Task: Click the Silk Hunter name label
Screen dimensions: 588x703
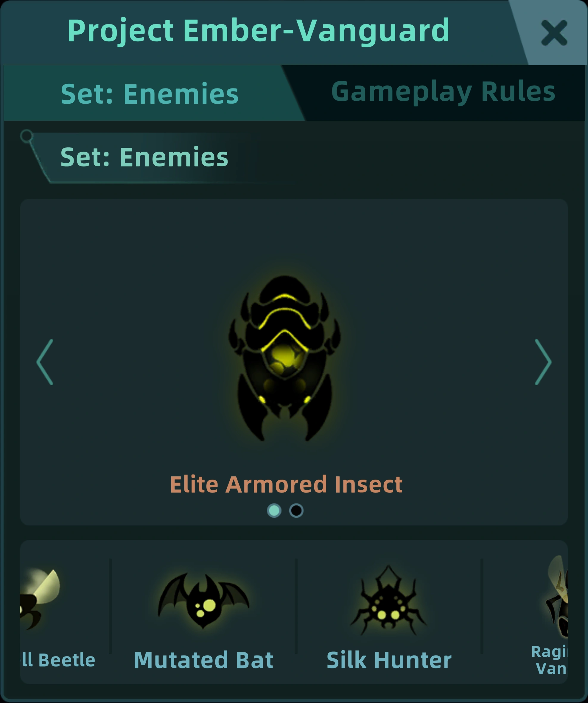Action: 389,660
